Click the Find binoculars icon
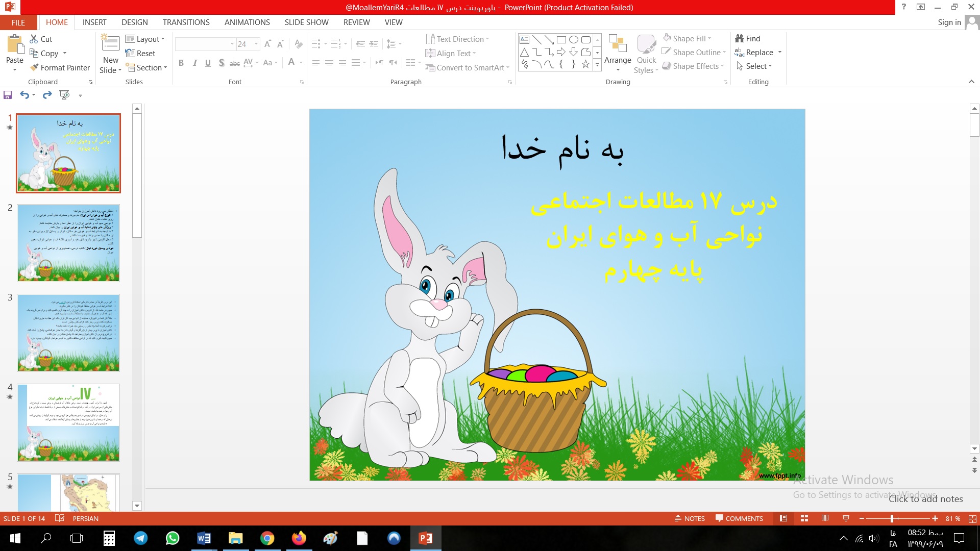Image resolution: width=980 pixels, height=551 pixels. [x=740, y=39]
